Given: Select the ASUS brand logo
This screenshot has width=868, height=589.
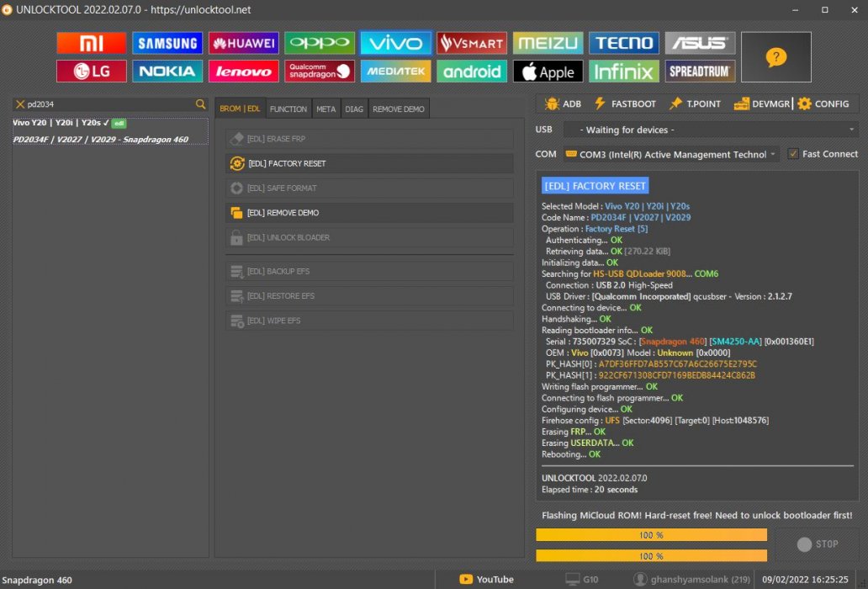Looking at the screenshot, I should (x=701, y=43).
